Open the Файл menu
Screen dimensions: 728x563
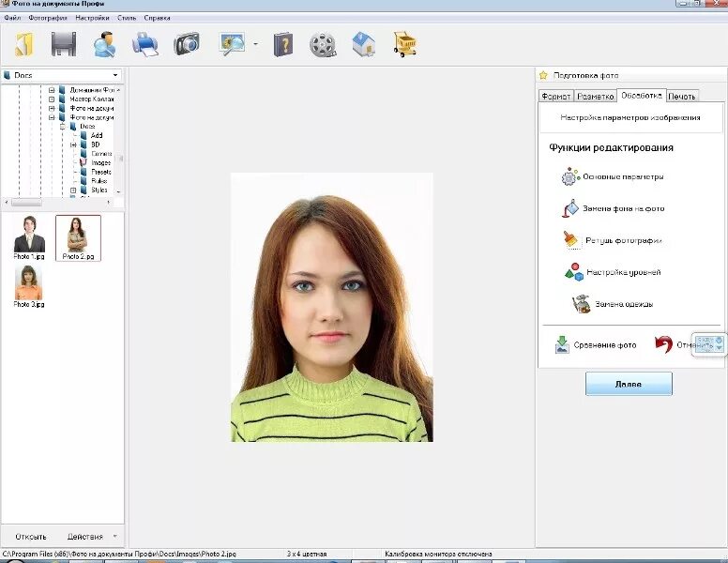12,18
